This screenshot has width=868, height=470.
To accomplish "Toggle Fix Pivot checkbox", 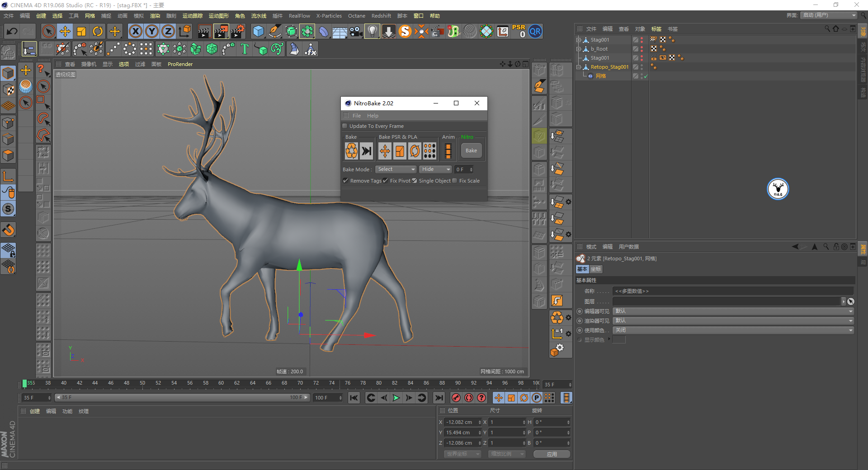I will [x=385, y=181].
